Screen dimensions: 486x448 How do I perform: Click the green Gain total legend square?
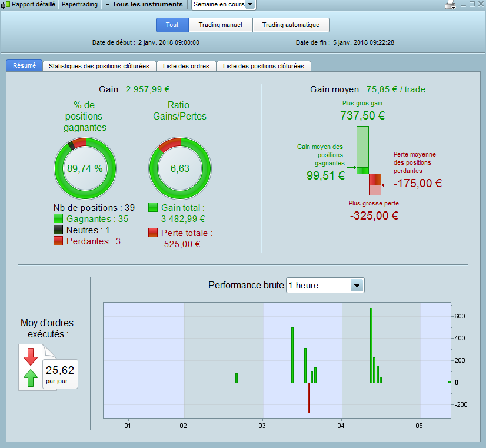(153, 207)
